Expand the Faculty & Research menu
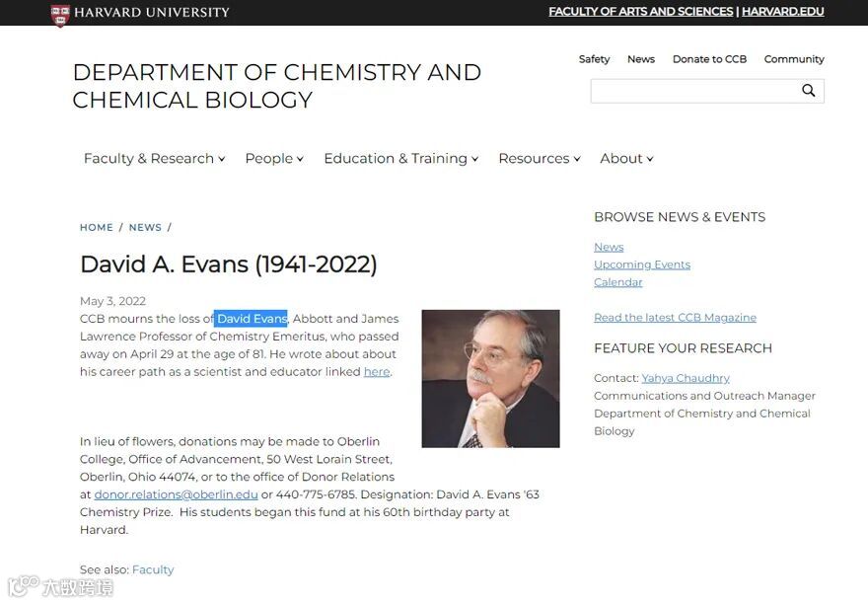This screenshot has width=868, height=604. pyautogui.click(x=155, y=159)
